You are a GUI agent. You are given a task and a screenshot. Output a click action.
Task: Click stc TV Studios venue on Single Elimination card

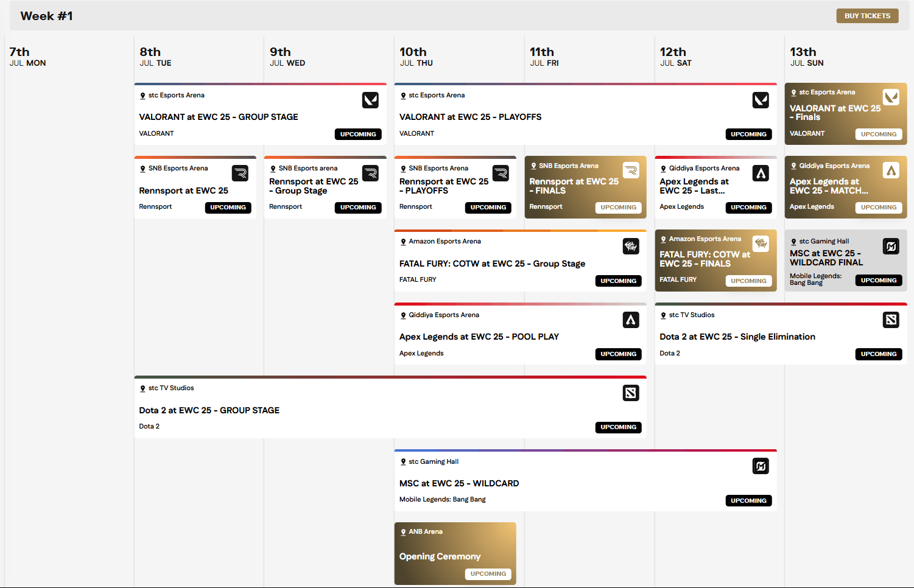[692, 315]
